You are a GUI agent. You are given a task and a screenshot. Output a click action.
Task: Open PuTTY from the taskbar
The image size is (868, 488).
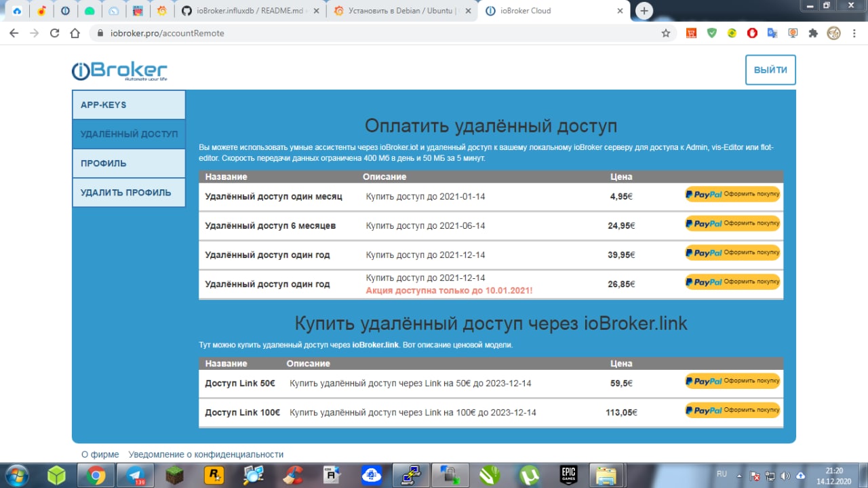tap(411, 475)
